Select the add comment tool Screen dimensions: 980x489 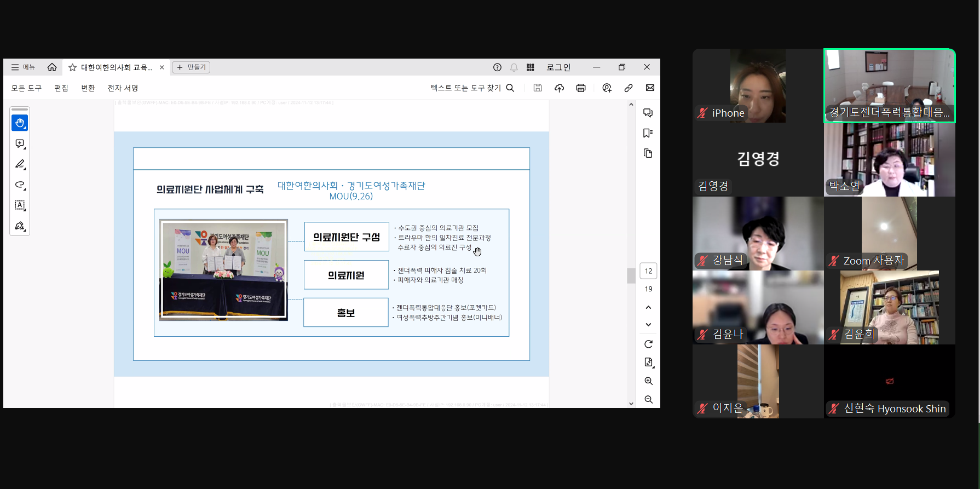pos(20,143)
